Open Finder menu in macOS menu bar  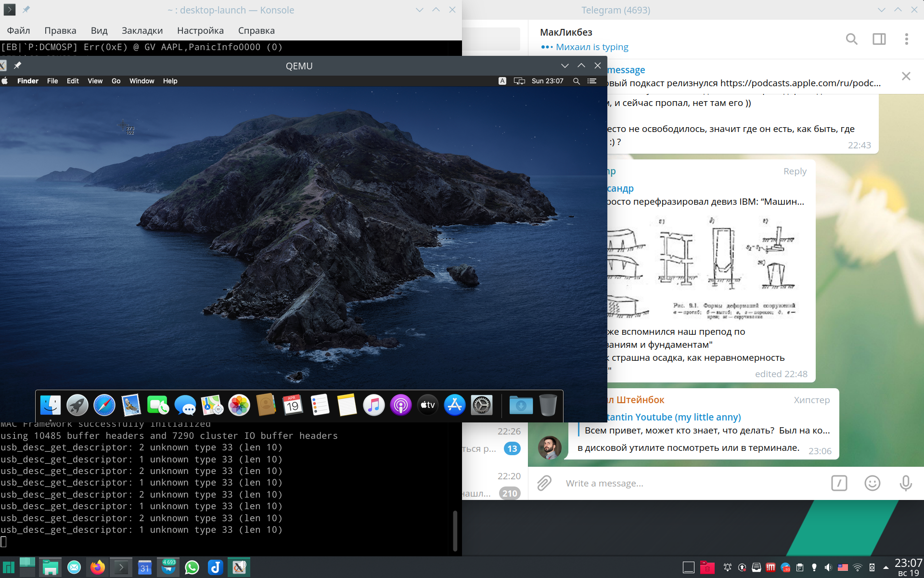[x=28, y=81]
